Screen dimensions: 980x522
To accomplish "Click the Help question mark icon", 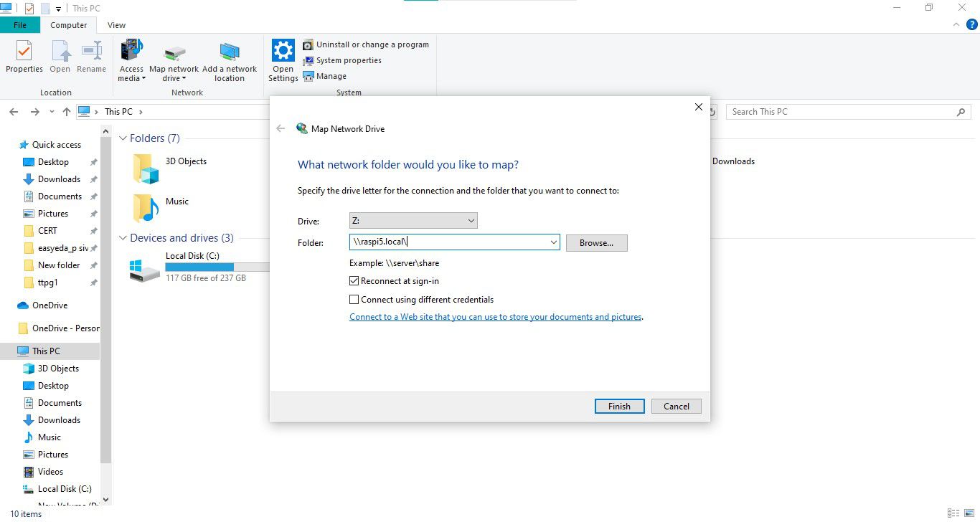I will [972, 24].
